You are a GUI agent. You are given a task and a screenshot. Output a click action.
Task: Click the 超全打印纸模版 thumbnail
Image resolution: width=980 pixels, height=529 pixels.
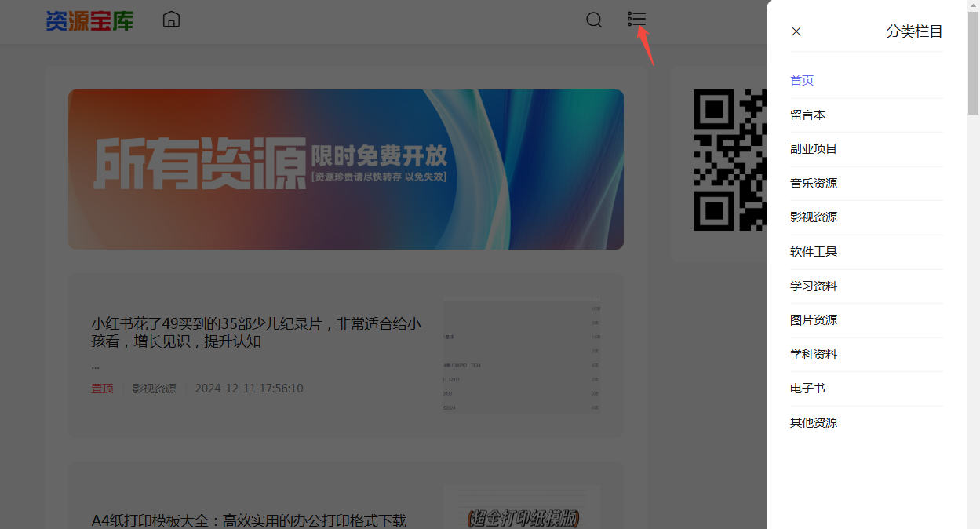click(x=522, y=507)
